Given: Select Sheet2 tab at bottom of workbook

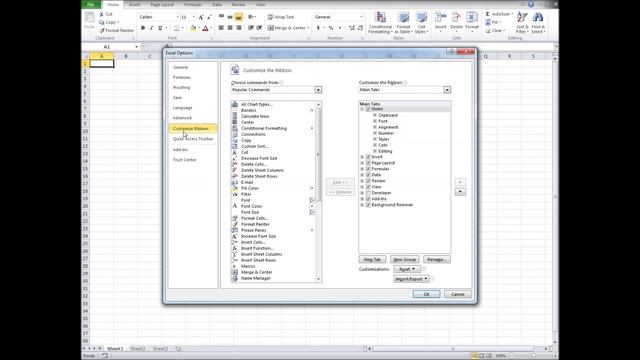Looking at the screenshot, I should [x=138, y=349].
